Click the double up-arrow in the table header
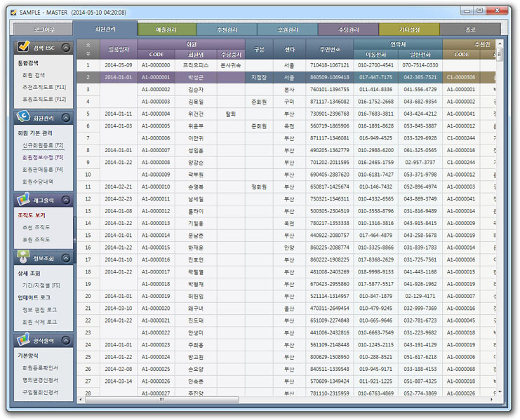The height and width of the screenshot is (420, 520). pos(88,45)
